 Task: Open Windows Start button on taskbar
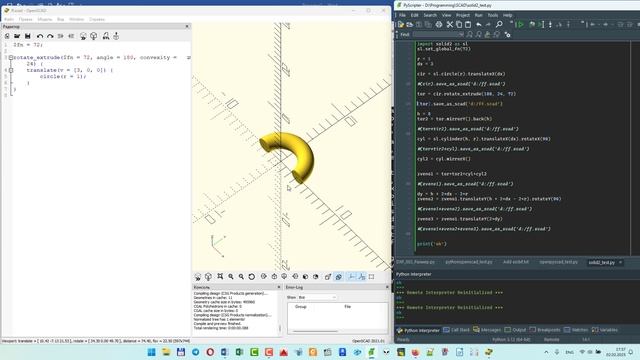(151, 352)
